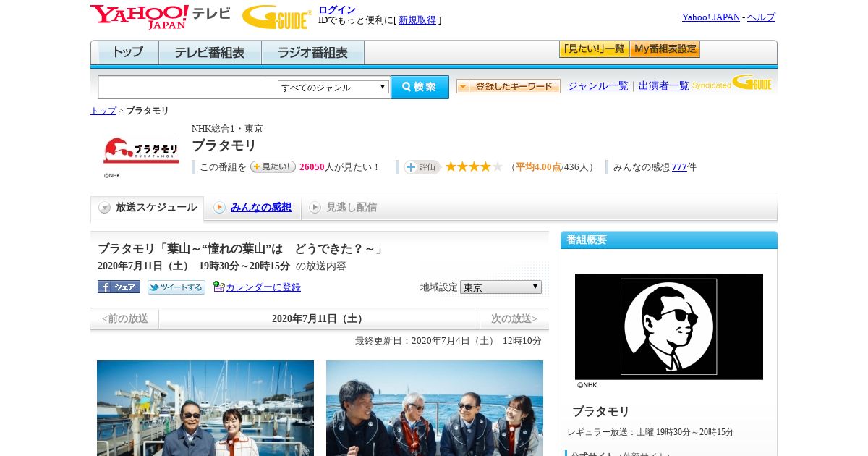The height and width of the screenshot is (456, 868).
Task: Click the grey play icon beside 見逃し配信
Action: 315,208
